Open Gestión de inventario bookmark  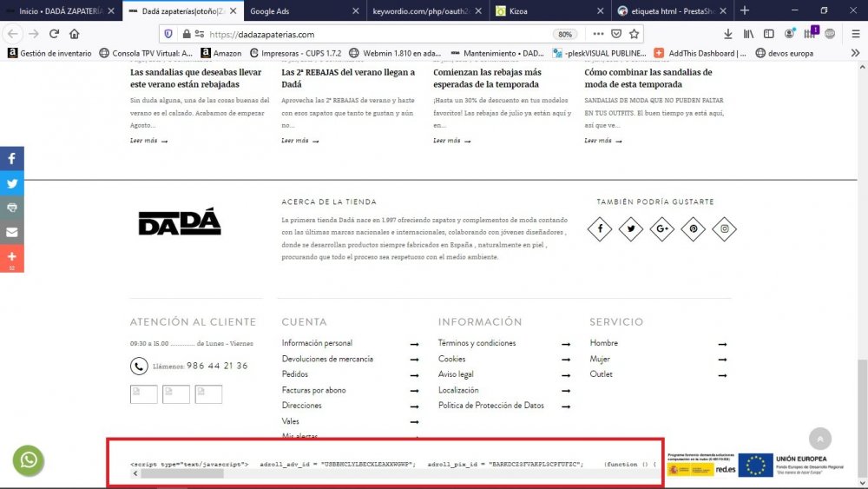[x=49, y=53]
